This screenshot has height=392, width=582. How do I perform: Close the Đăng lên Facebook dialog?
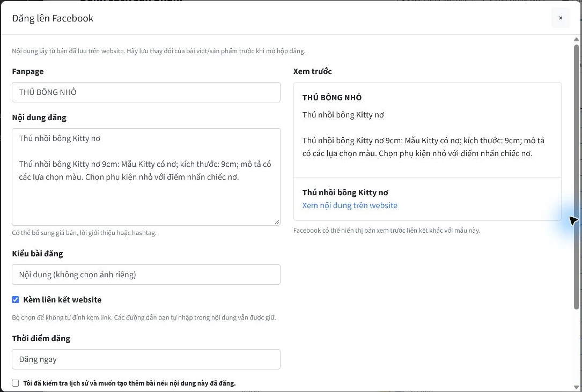(561, 18)
